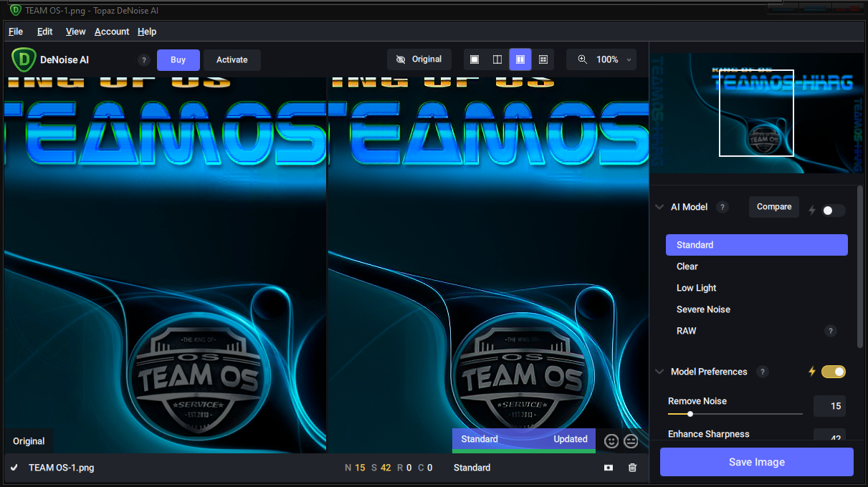This screenshot has width=868, height=487.
Task: Toggle Model Preferences auto switch
Action: [x=834, y=372]
